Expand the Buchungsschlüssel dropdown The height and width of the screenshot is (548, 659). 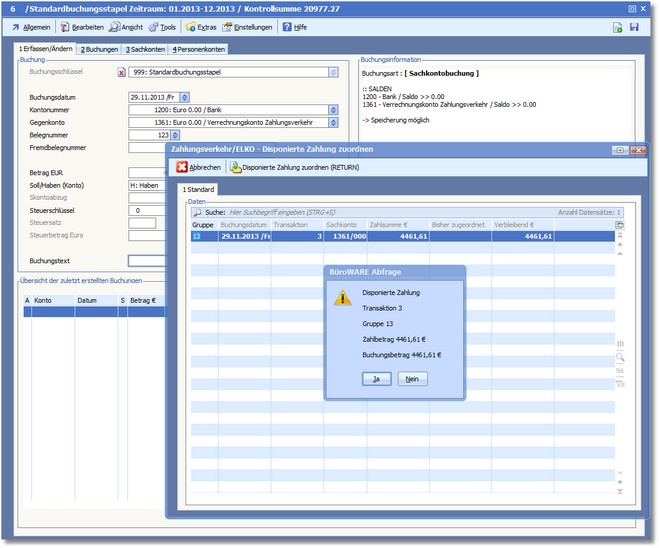(333, 72)
